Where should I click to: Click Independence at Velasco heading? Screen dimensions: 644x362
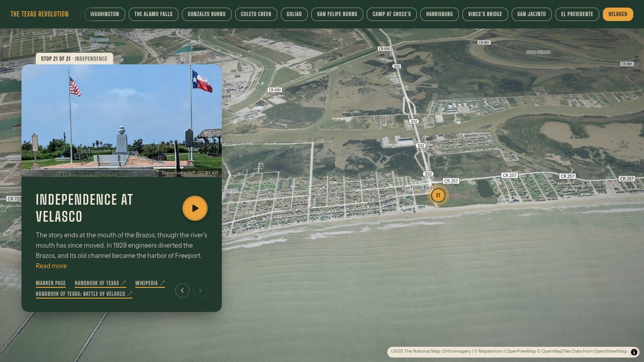(84, 208)
